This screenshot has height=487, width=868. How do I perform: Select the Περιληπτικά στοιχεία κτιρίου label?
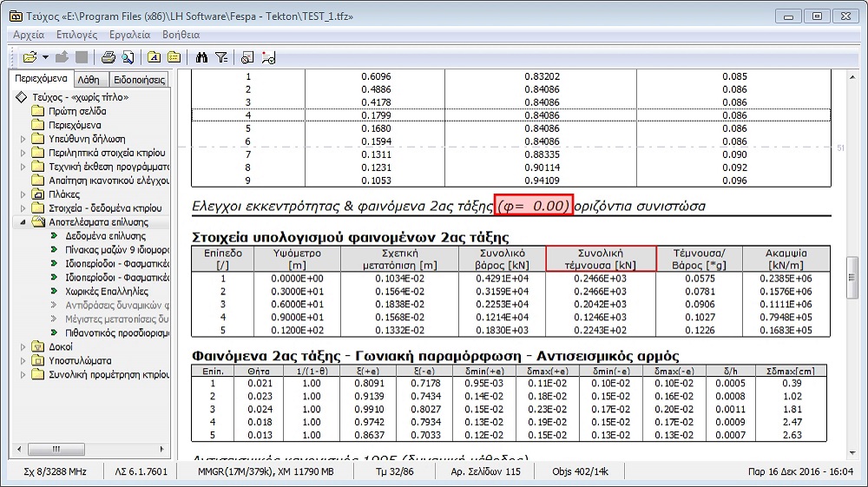tap(107, 153)
